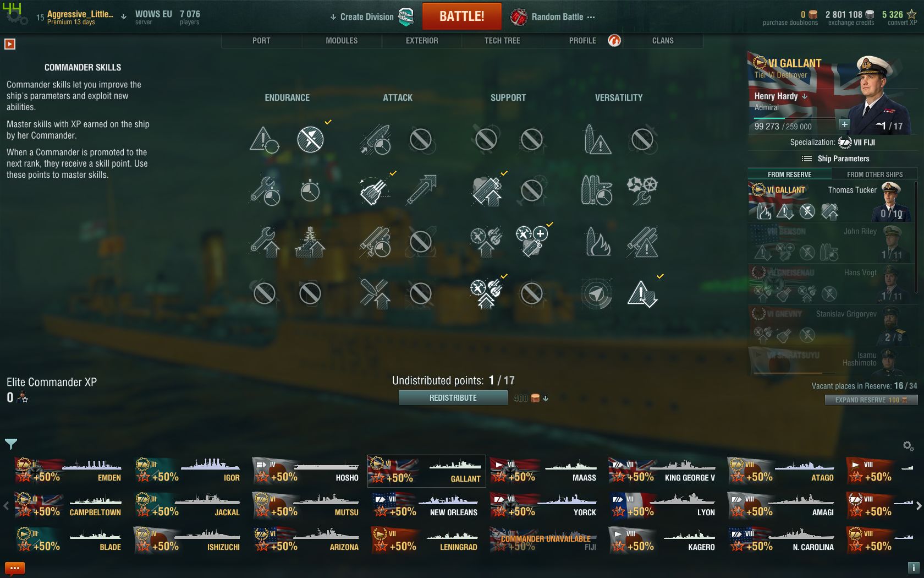The width and height of the screenshot is (924, 578).
Task: Open the ship carousel filter funnel icon
Action: pyautogui.click(x=11, y=443)
